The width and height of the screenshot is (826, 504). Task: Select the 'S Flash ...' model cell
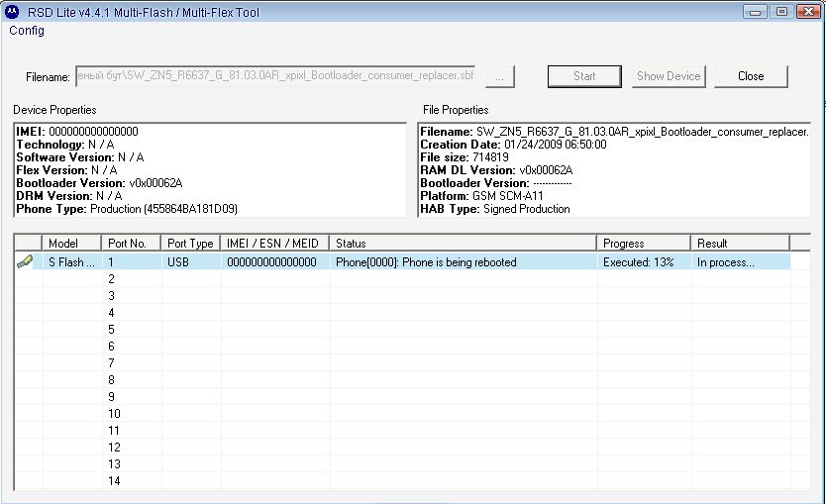click(71, 261)
